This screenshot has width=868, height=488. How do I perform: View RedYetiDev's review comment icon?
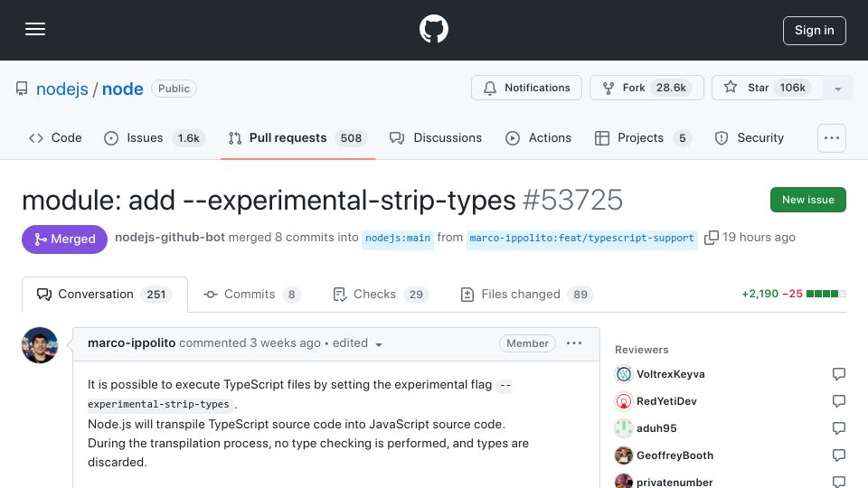[x=839, y=401]
